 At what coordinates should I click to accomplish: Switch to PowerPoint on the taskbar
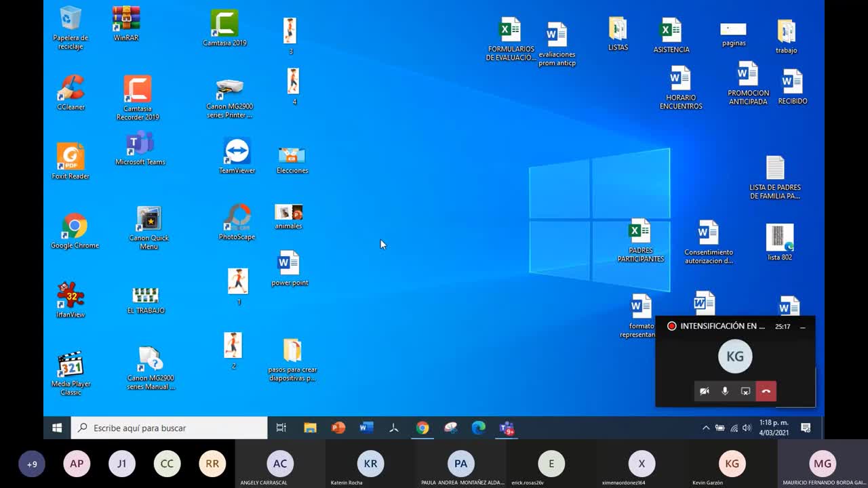pos(338,428)
